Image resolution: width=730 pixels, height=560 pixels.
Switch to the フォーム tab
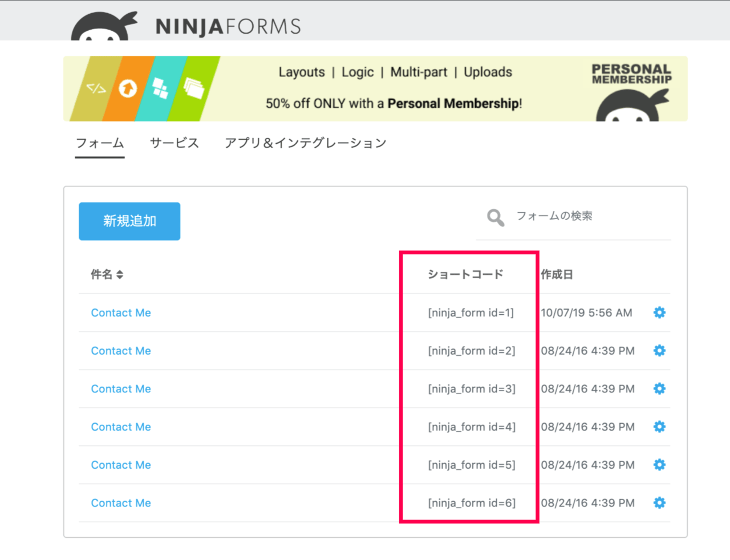[x=100, y=143]
